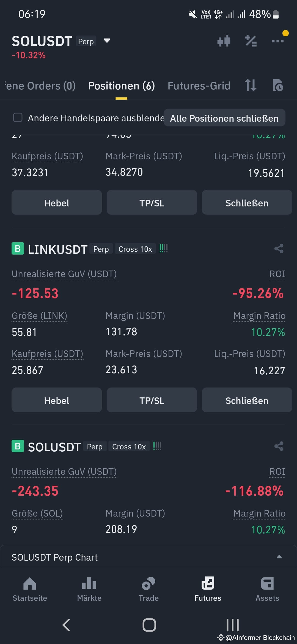Open the SOLUSDT Perp pair dropdown
Viewport: 297px width, 644px height.
point(107,41)
